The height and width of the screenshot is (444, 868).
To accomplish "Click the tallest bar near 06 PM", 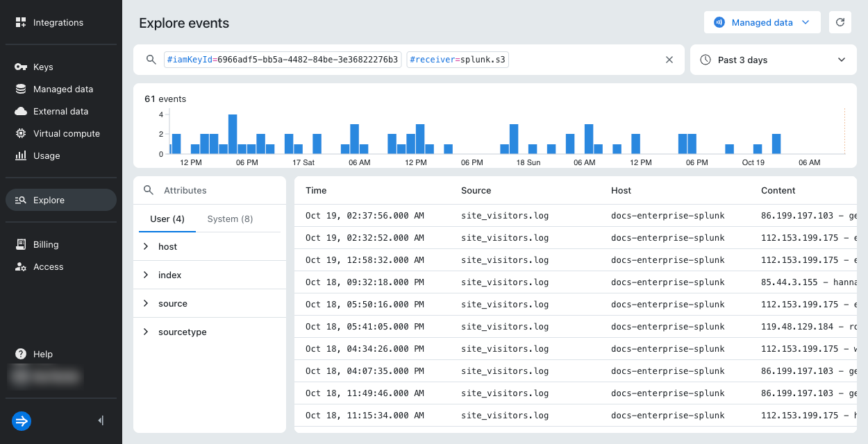I will point(233,134).
